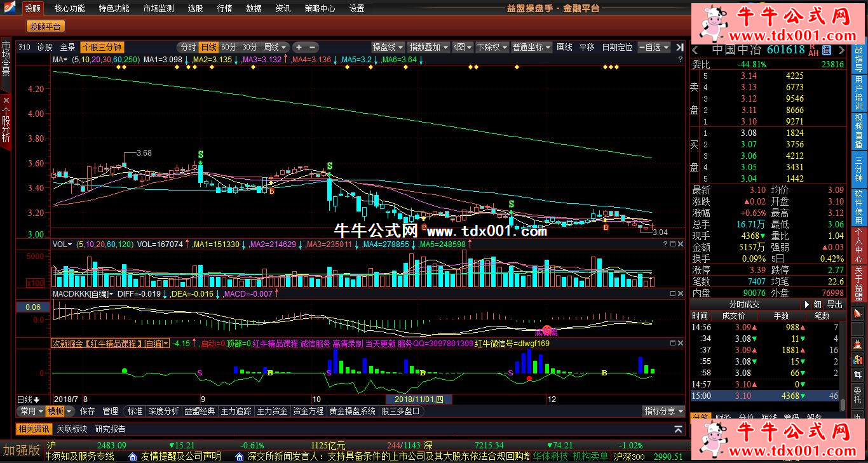
Task: Open the 下除权 dropdown
Action: click(x=492, y=47)
